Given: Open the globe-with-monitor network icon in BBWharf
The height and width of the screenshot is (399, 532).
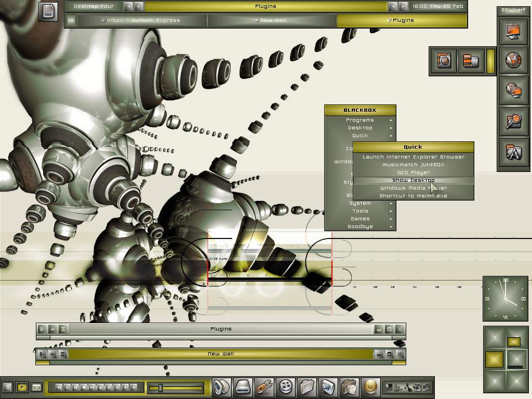Looking at the screenshot, I should pyautogui.click(x=513, y=90).
